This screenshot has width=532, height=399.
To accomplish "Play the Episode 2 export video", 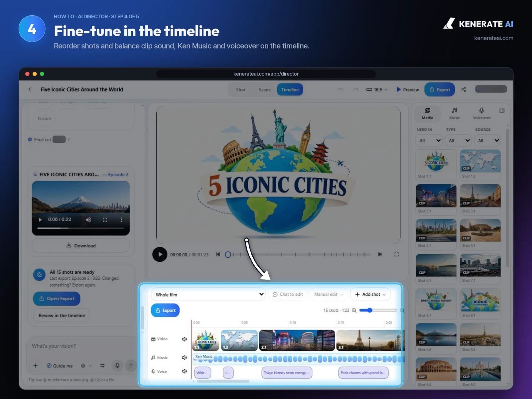I will [40, 219].
